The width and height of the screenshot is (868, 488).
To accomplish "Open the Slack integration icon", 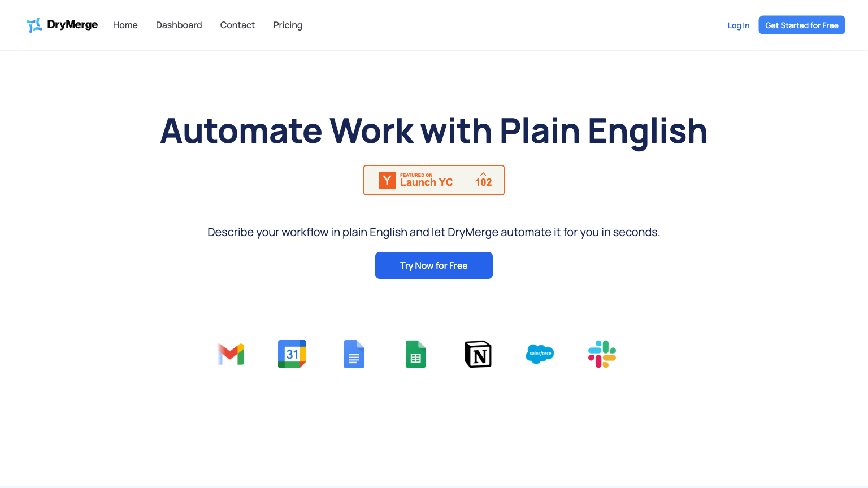I will [602, 354].
